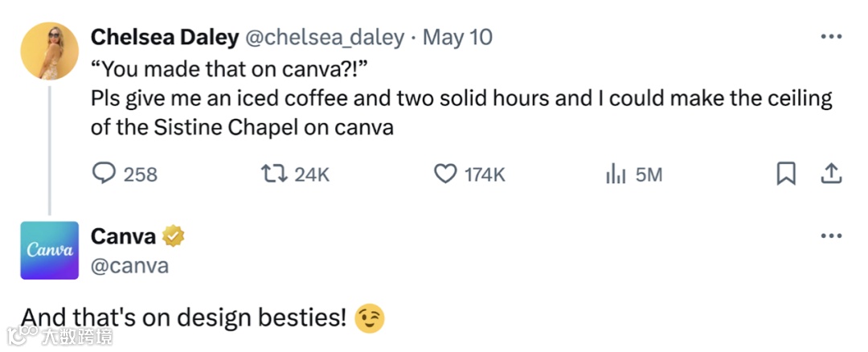This screenshot has width=868, height=352.
Task: Open the Canva logo avatar
Action: point(49,250)
